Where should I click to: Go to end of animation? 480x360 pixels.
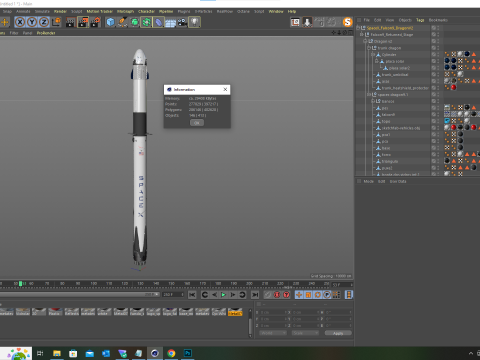(x=255, y=295)
